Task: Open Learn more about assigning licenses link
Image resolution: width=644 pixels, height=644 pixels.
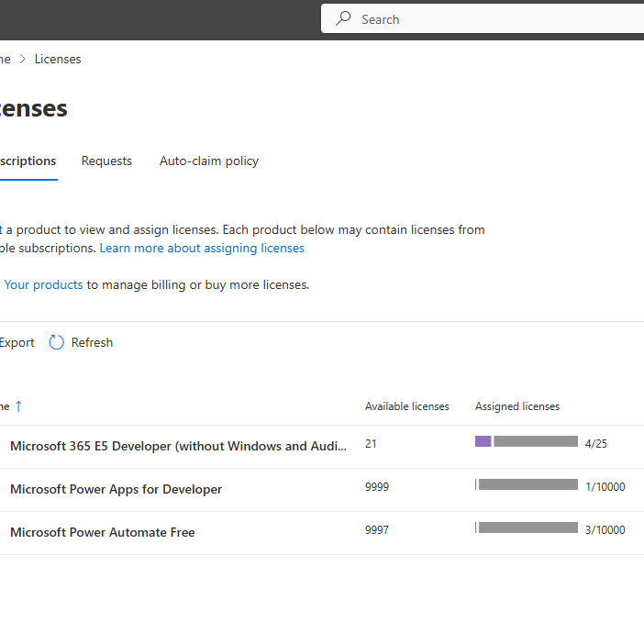Action: click(x=202, y=248)
